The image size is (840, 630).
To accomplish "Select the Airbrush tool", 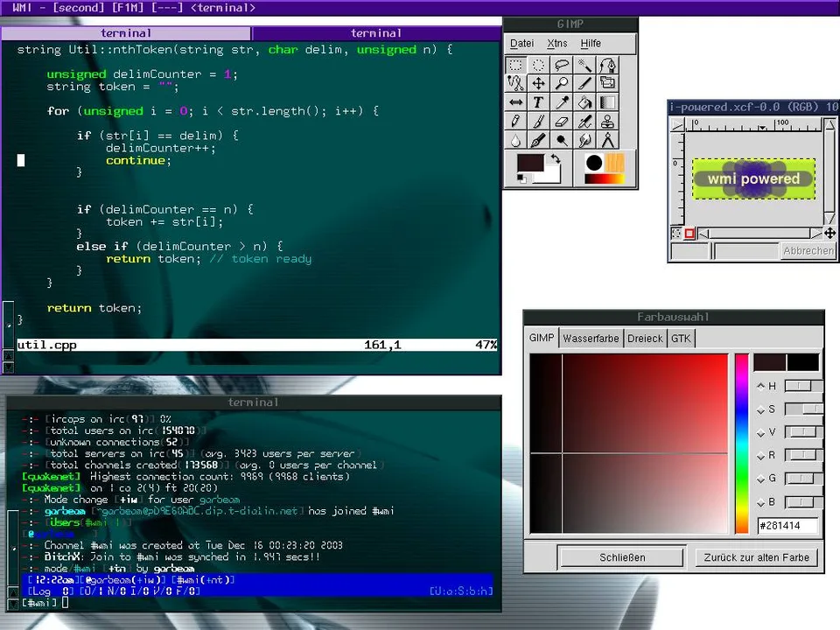I will [584, 121].
